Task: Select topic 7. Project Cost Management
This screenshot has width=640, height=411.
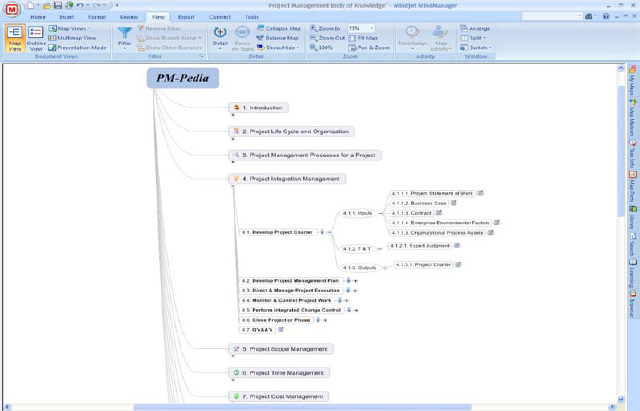Action: point(278,396)
